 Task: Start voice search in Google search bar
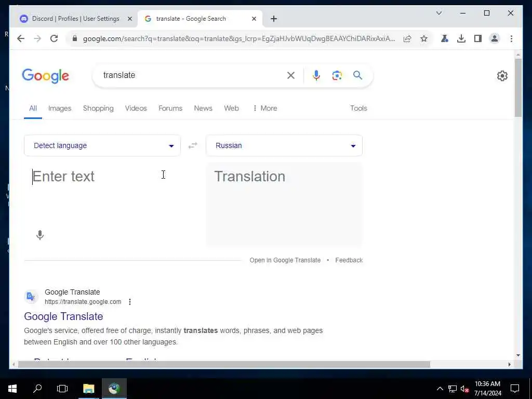(316, 75)
